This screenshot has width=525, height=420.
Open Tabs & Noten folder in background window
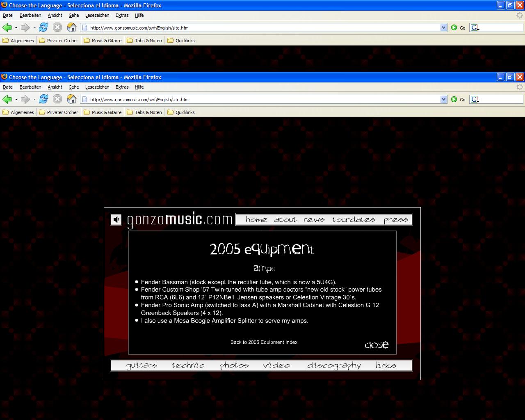(x=144, y=41)
